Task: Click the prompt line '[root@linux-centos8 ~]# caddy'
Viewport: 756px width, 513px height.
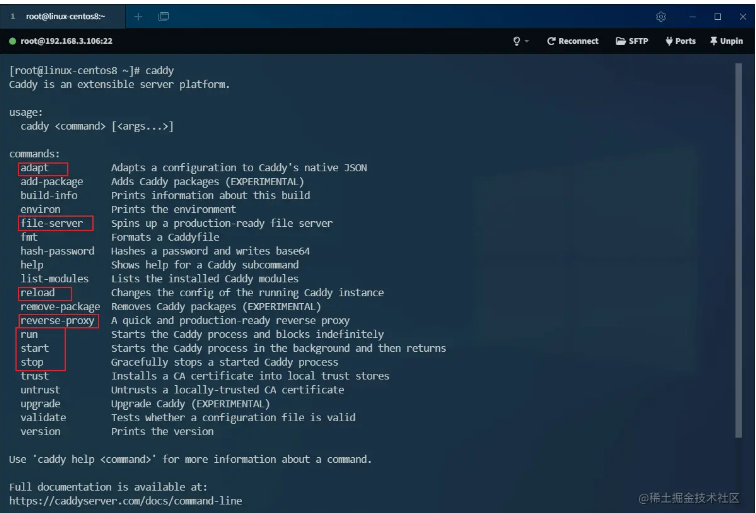Action: click(x=92, y=70)
